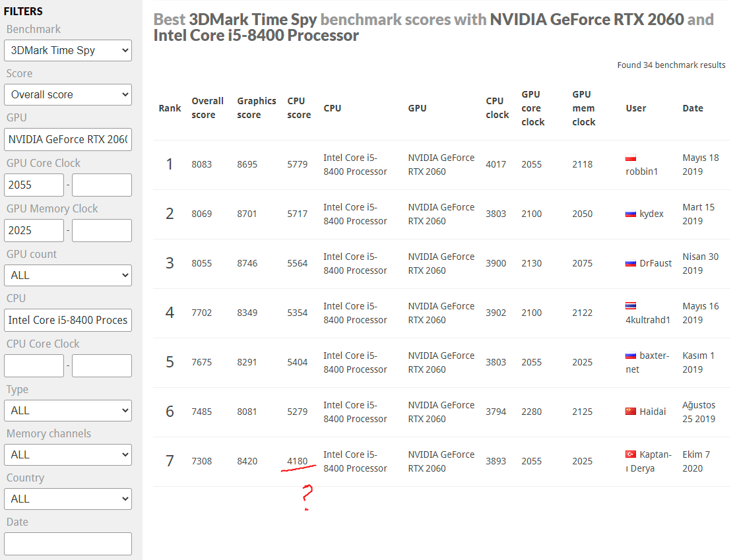Click GPU mem clock 2122 in 4kultrahd1's row
The image size is (737, 560).
tap(583, 313)
